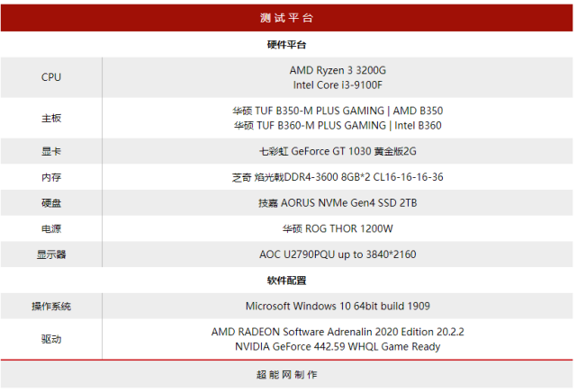Select the DDR4-3600 8GB*2 memory cell
577x392 pixels.
[338, 177]
